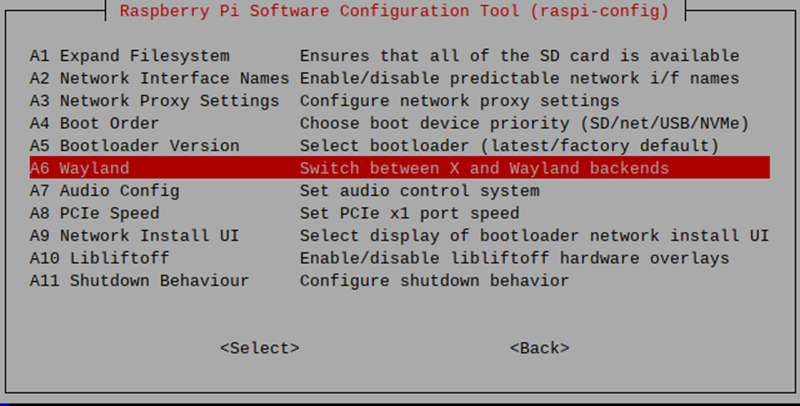
Task: Click 'Set PCIe x1 port speed' description
Action: click(x=409, y=213)
